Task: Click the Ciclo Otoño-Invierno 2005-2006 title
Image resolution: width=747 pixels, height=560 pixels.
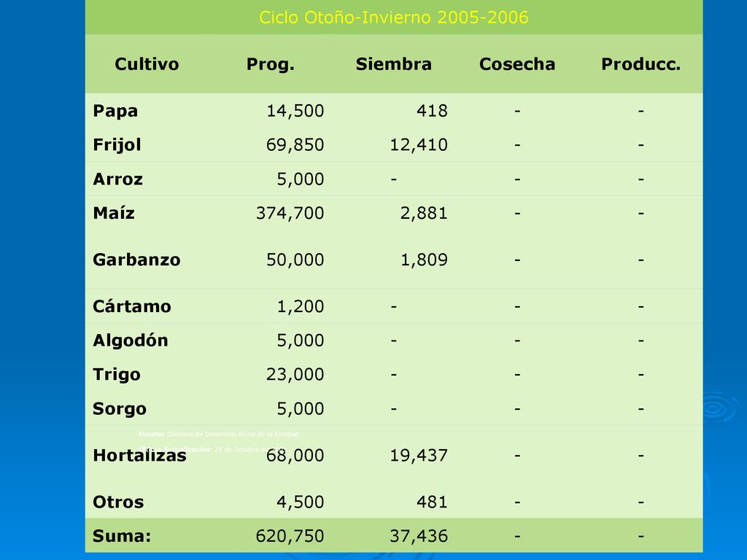Action: (x=393, y=17)
